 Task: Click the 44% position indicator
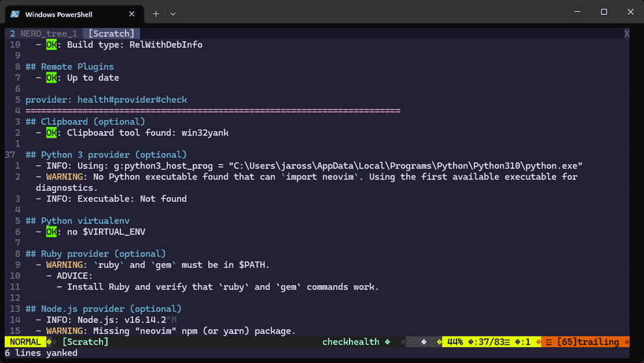[456, 342]
